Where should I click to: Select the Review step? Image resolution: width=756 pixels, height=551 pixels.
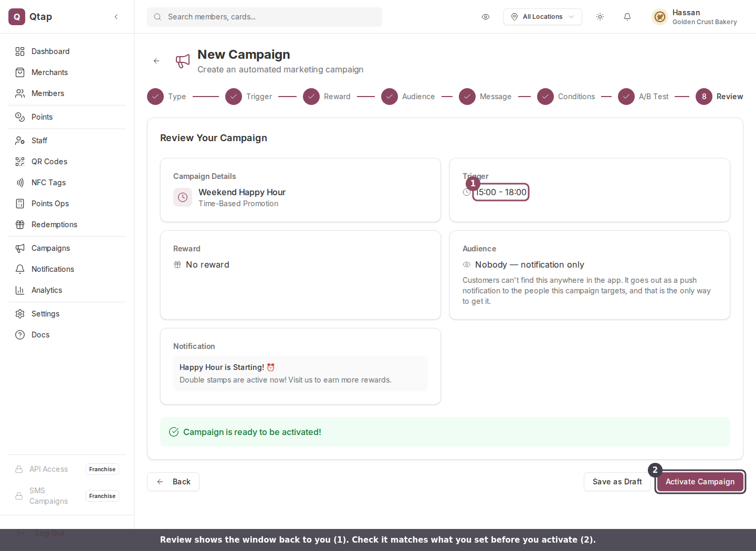[x=719, y=97]
